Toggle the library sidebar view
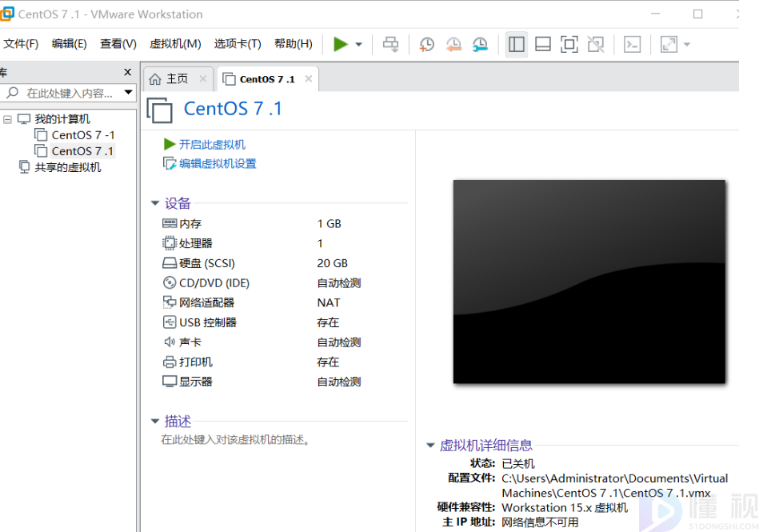The height and width of the screenshot is (532, 759). pyautogui.click(x=517, y=45)
